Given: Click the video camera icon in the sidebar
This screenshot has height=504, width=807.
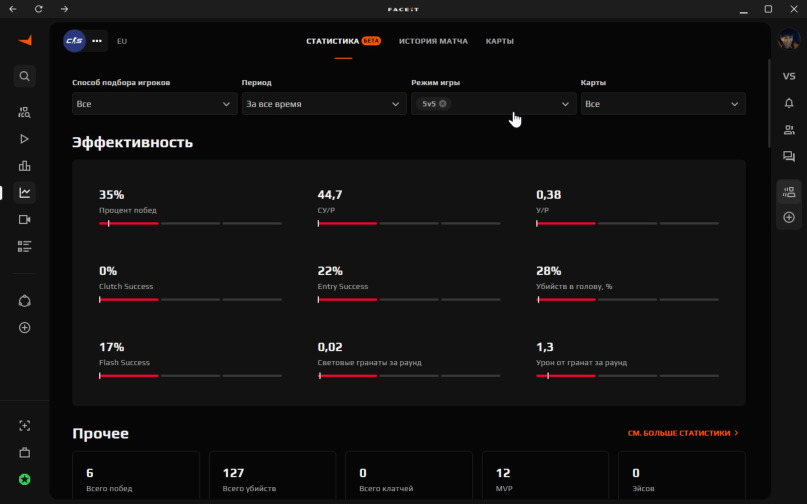Looking at the screenshot, I should [25, 219].
